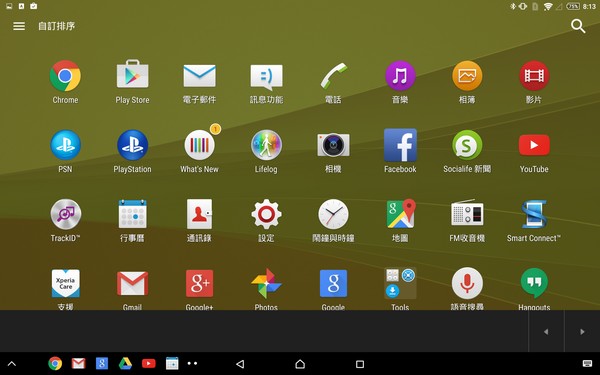Open the 電話 phone app
The height and width of the screenshot is (375, 600).
click(x=333, y=76)
